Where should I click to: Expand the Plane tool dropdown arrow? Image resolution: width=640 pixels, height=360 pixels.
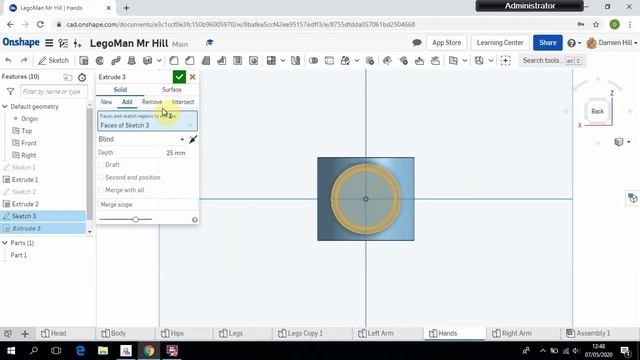464,60
